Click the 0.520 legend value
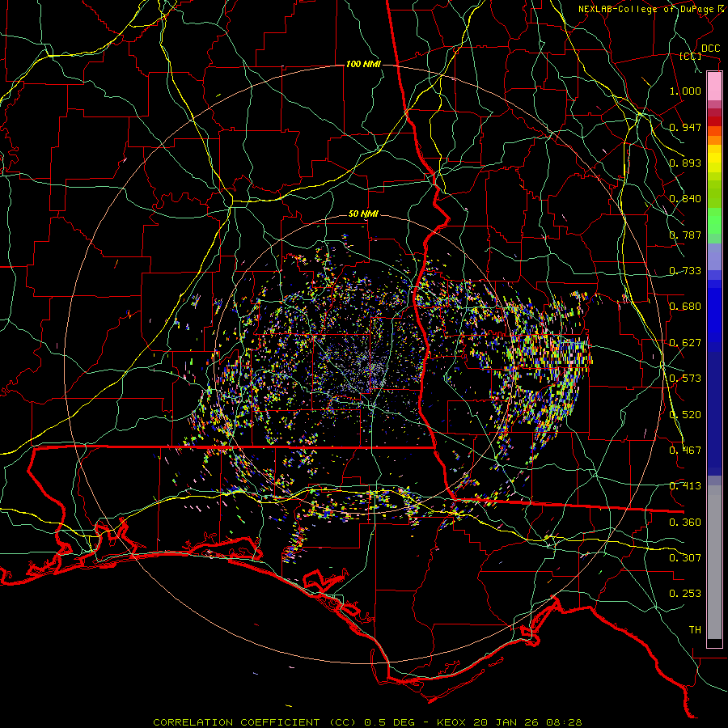 (x=685, y=415)
